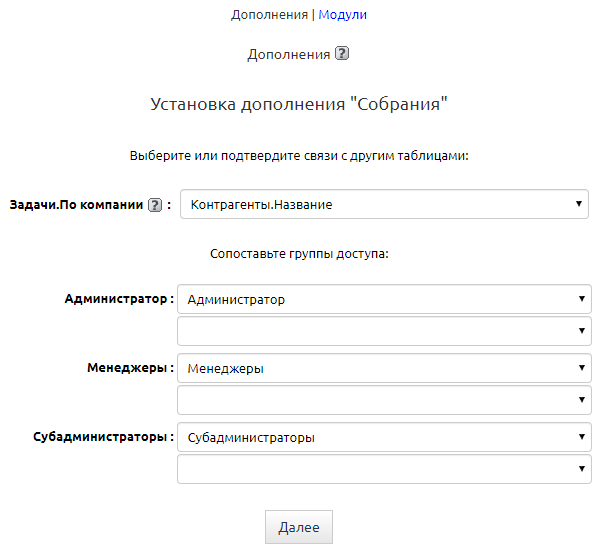Screen dimensions: 607x555
Task: Click the bold Администратор field label
Action: (116, 299)
